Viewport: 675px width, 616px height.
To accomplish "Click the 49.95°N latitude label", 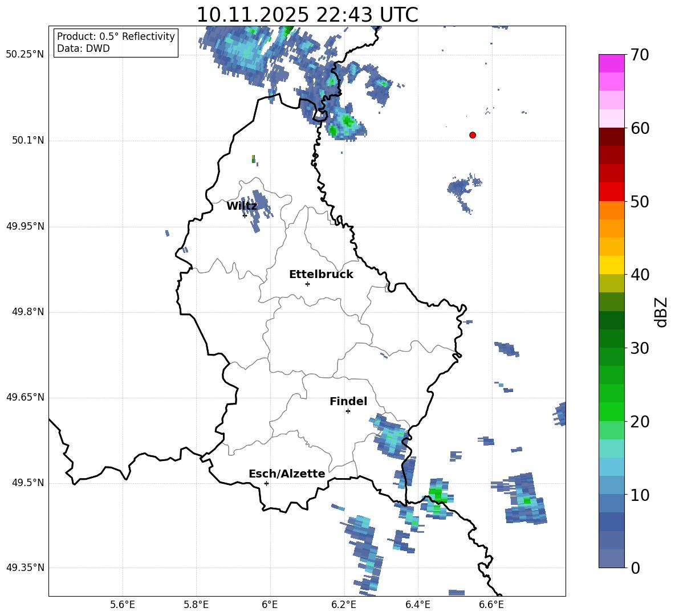I will (25, 226).
